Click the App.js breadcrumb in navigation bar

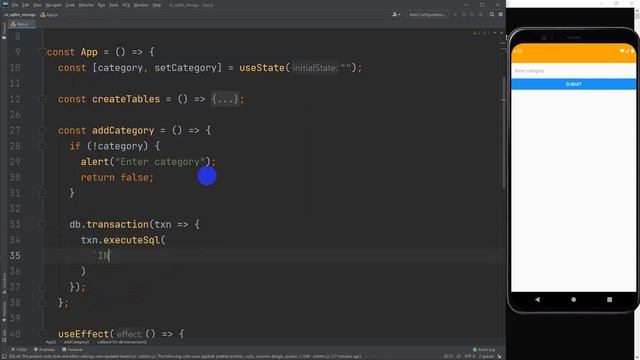[x=49, y=15]
